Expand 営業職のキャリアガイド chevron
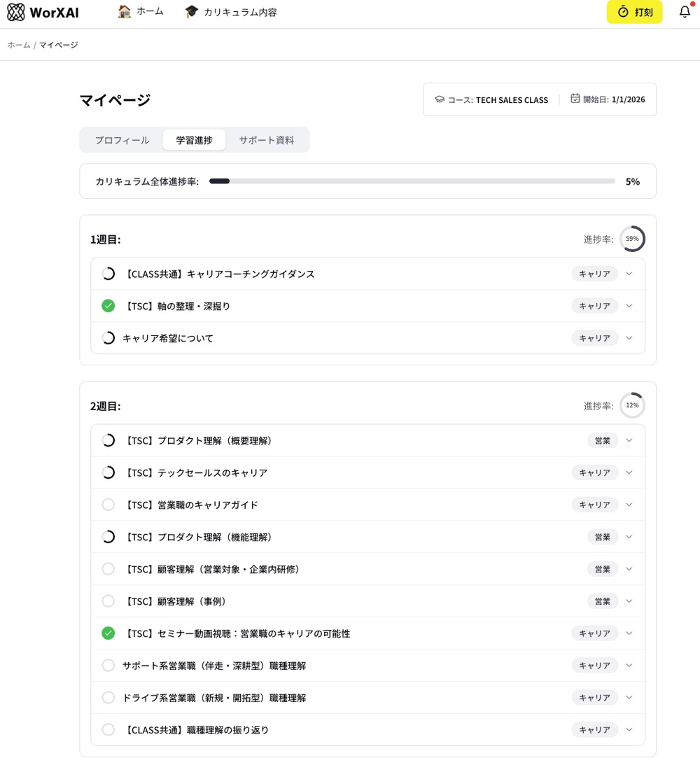Screen dimensions: 700x765 (x=629, y=505)
